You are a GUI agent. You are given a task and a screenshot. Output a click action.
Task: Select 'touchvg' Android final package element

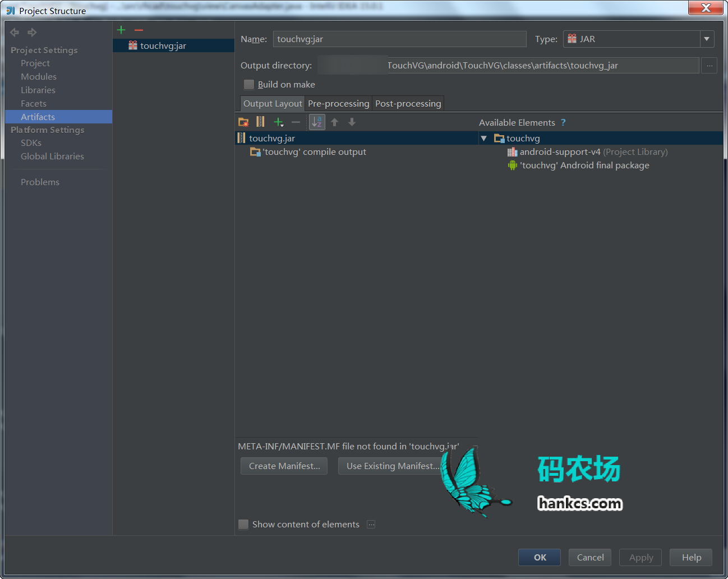tap(578, 166)
